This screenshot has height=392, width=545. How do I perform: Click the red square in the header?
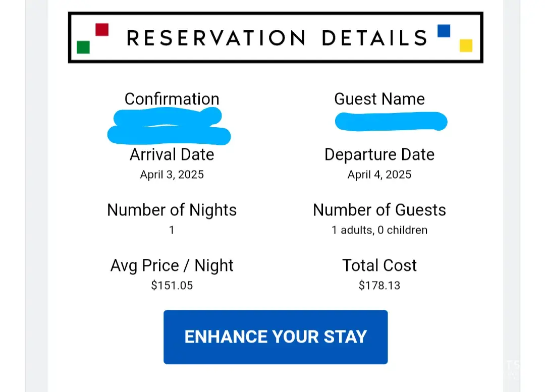tap(102, 30)
